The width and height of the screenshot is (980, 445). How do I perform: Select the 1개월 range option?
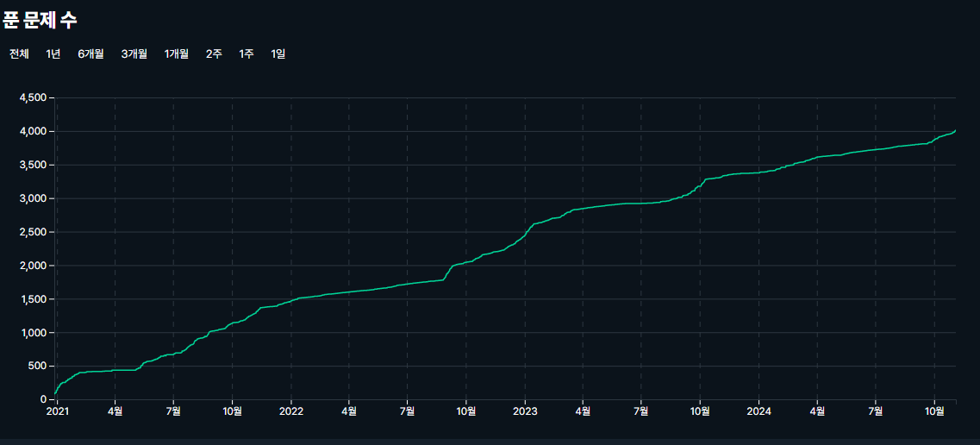pos(176,53)
